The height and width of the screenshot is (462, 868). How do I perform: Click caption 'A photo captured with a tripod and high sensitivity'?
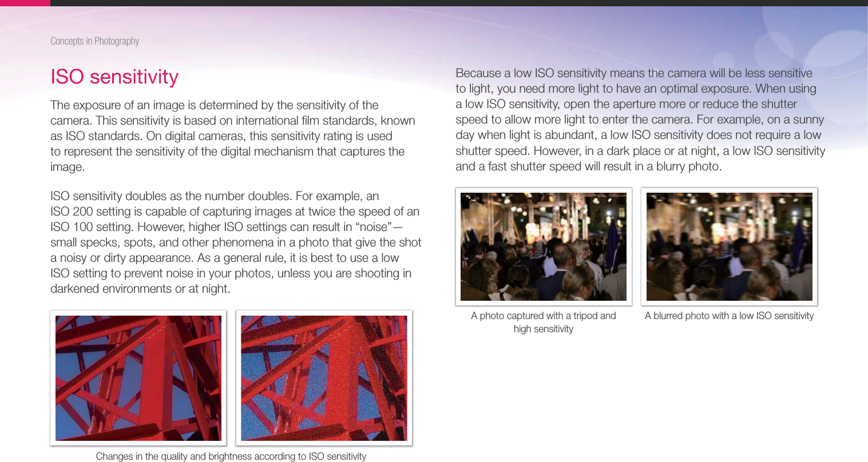tap(544, 322)
